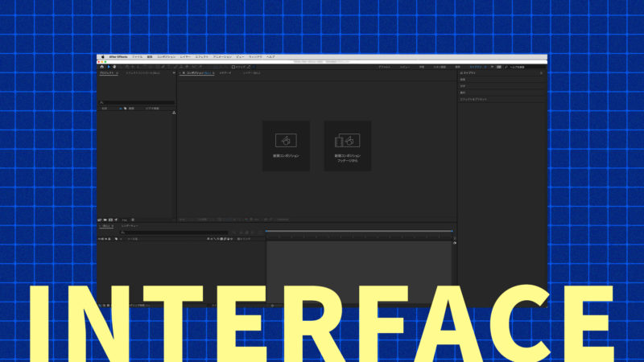Open the composition mini-flowchart icon in timeline
Image resolution: width=644 pixels, height=362 pixels.
[x=235, y=232]
